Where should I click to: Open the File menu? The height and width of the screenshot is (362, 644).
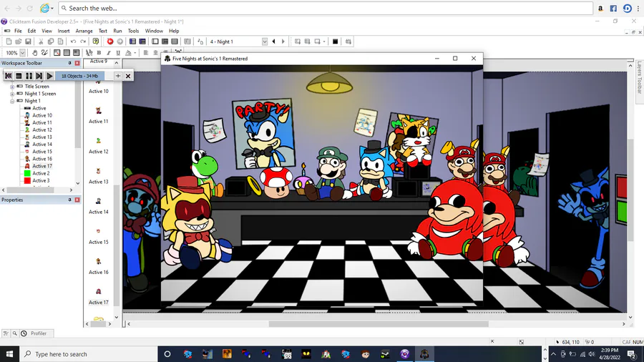coord(18,31)
